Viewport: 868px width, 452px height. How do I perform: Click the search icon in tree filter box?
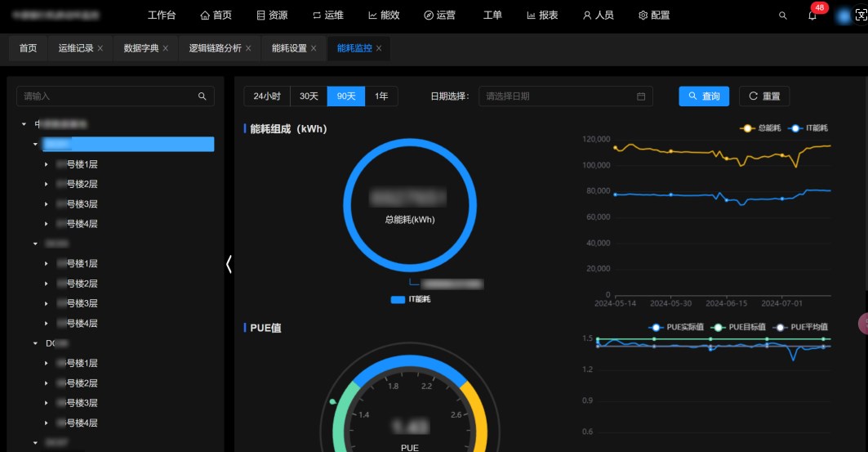(x=202, y=96)
